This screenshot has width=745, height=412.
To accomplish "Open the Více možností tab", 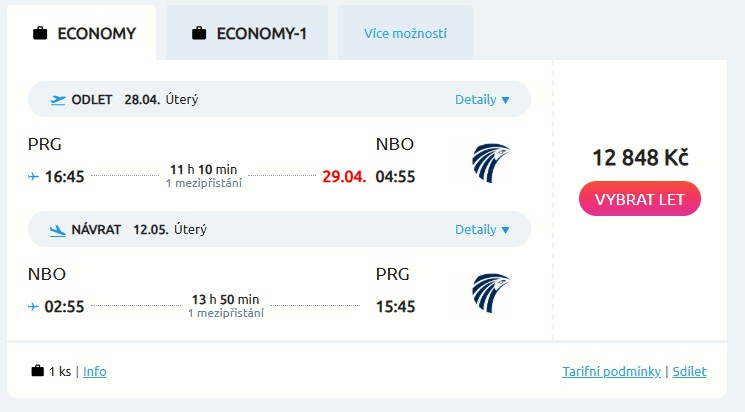I will coord(405,34).
